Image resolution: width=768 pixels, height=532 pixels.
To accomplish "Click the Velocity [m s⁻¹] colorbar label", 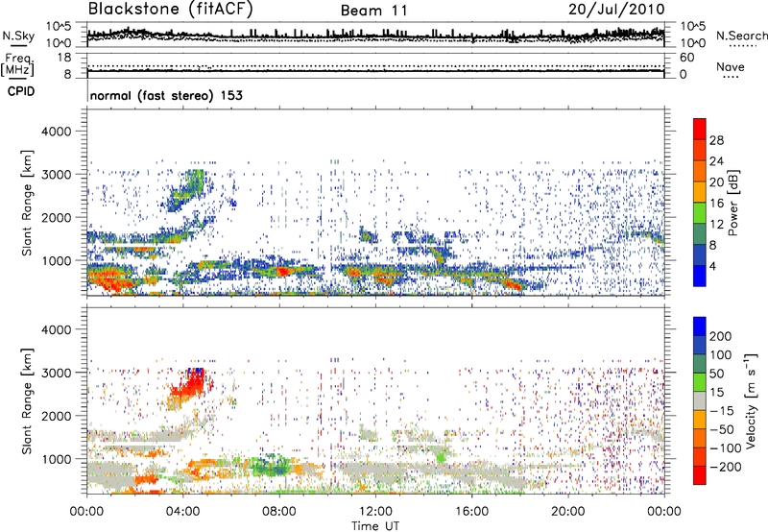I will [751, 400].
